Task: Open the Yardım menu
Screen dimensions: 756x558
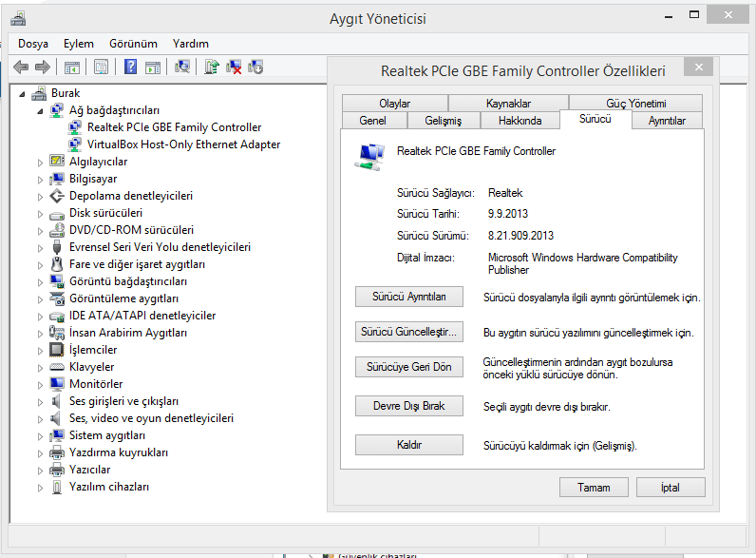Action: coord(191,44)
